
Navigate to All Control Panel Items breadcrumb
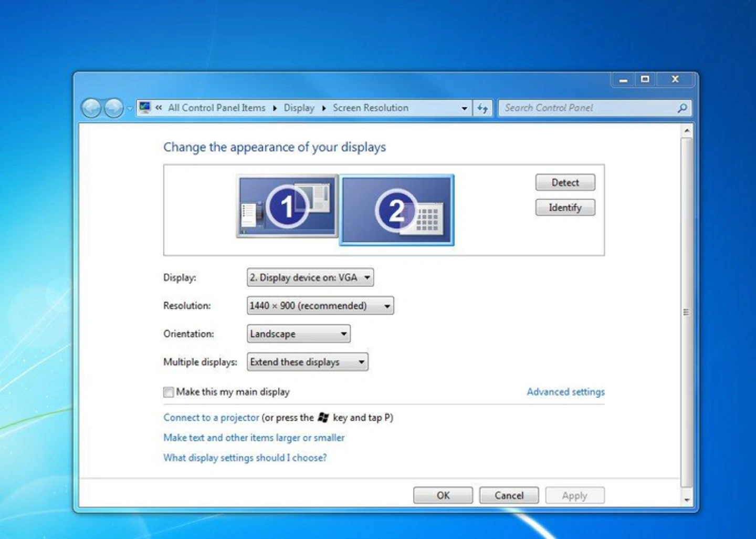(x=217, y=108)
